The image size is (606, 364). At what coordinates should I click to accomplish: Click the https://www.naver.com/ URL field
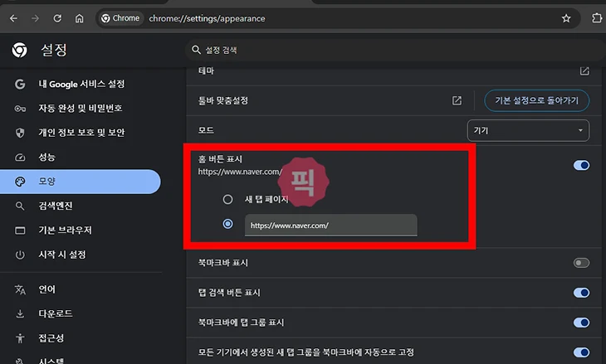pos(331,225)
